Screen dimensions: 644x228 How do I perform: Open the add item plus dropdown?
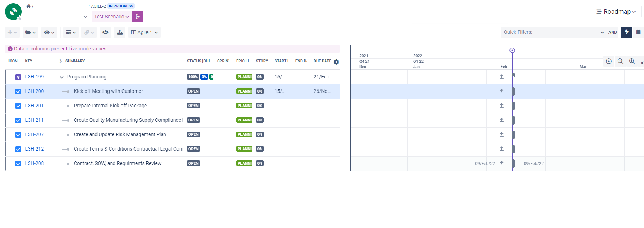coord(12,32)
